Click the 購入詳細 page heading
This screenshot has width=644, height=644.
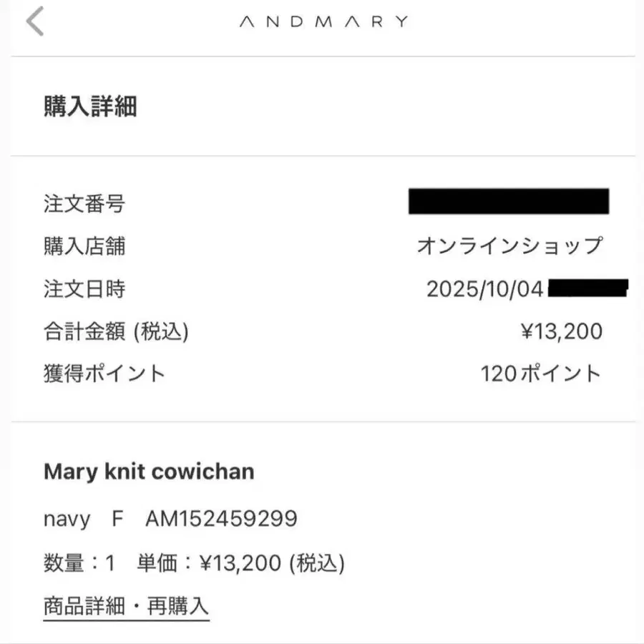pos(90,107)
